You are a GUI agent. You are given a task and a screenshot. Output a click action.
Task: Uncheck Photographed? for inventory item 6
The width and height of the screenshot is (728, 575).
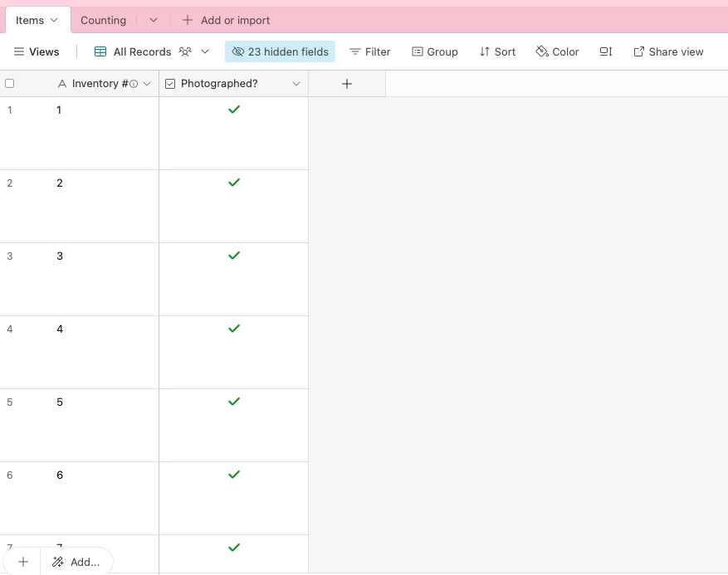point(234,475)
